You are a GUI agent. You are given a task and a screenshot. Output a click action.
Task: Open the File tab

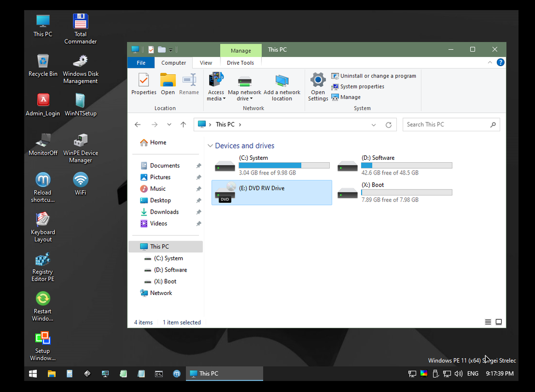[141, 63]
